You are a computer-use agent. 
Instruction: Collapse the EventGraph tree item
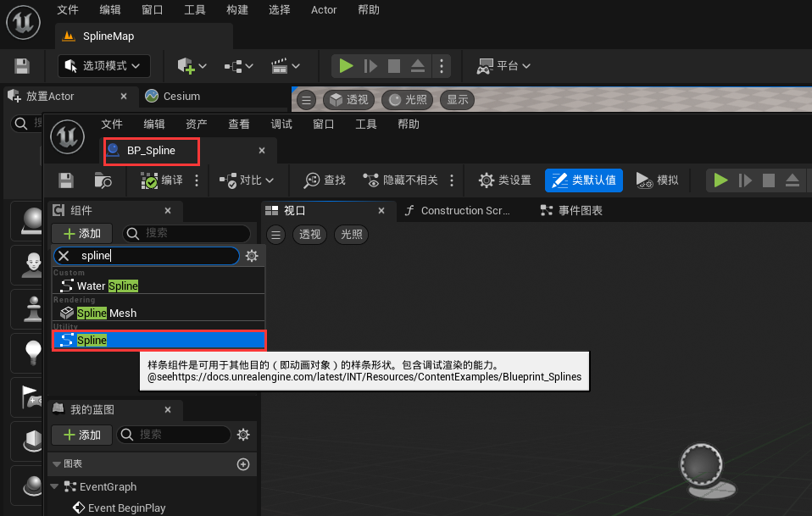pyautogui.click(x=56, y=487)
